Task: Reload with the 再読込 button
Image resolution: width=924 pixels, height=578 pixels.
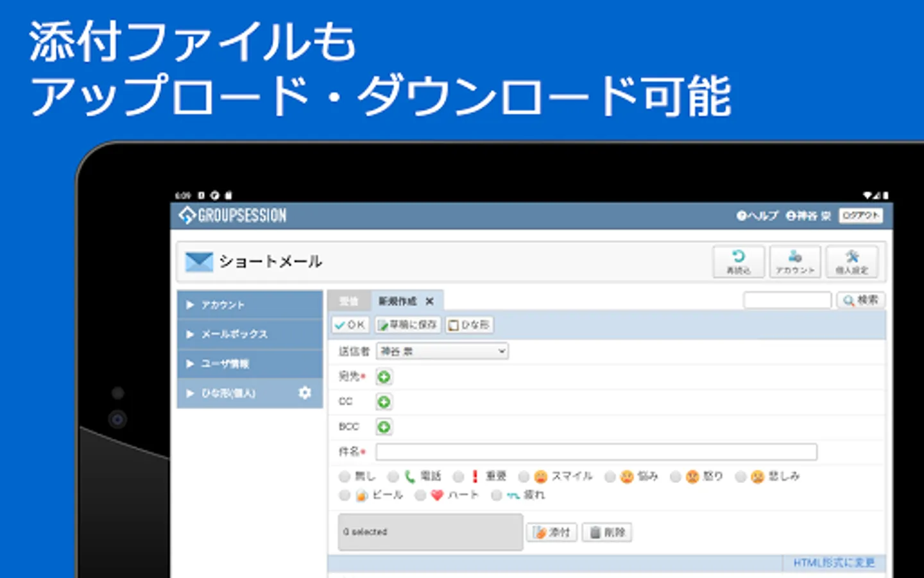Action: point(739,261)
